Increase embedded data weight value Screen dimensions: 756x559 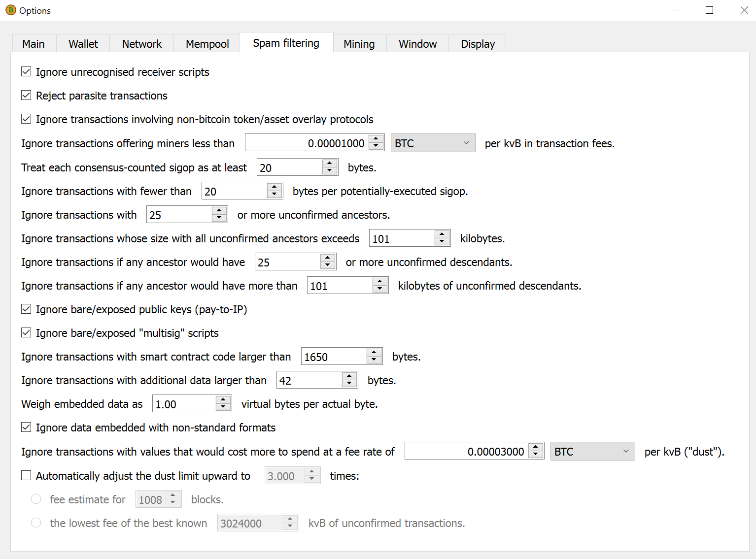tap(223, 399)
